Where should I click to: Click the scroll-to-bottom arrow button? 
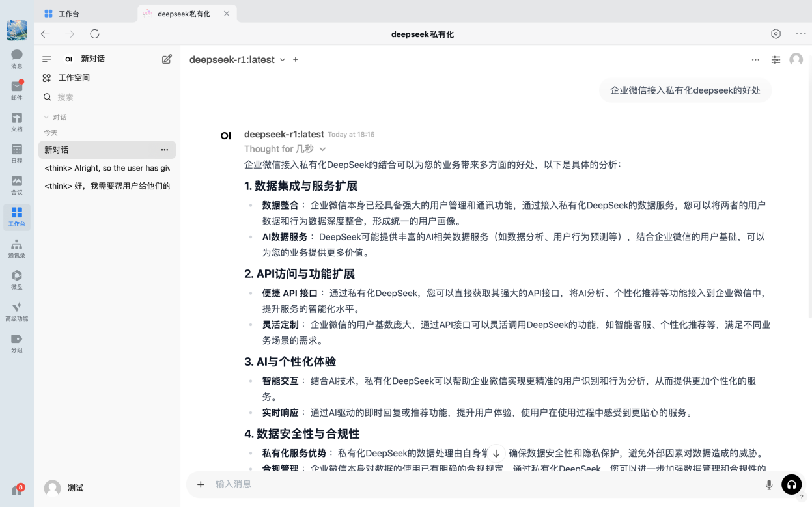click(496, 452)
